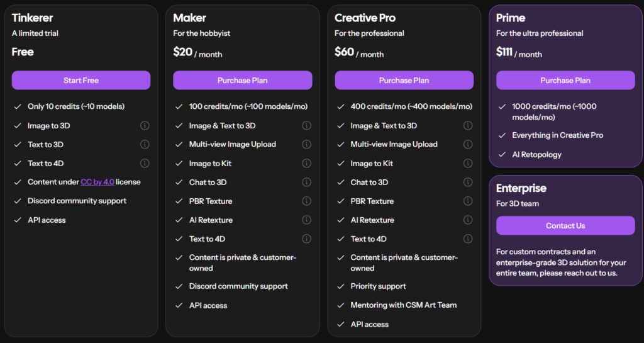Viewport: 644px width, 343px height.
Task: Purchase the Maker plan
Action: (242, 81)
